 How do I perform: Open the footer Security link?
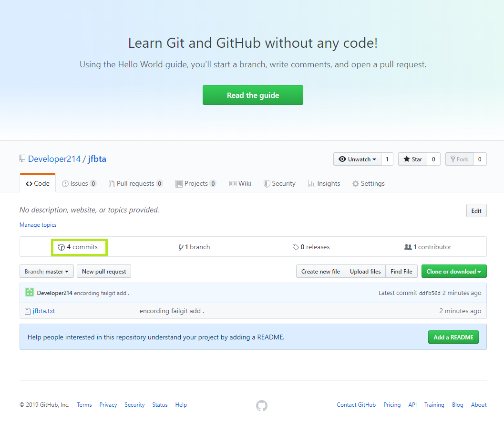pos(134,405)
